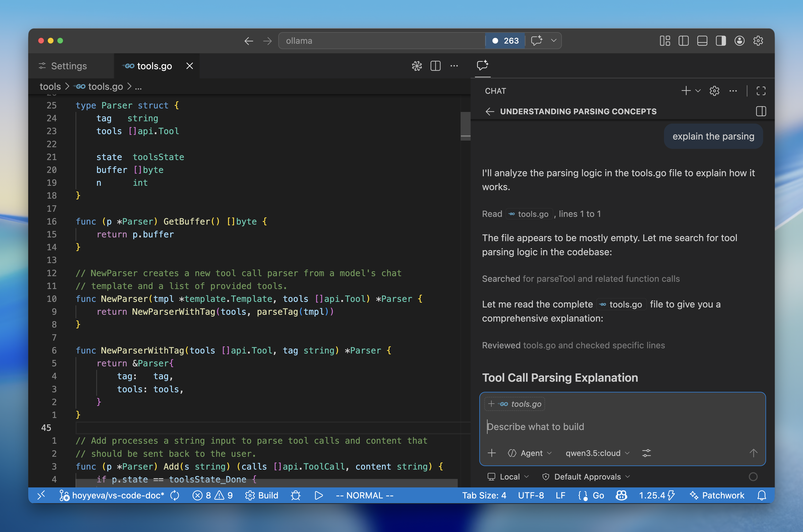
Task: Start debugging via the bug icon in status bar
Action: (295, 495)
